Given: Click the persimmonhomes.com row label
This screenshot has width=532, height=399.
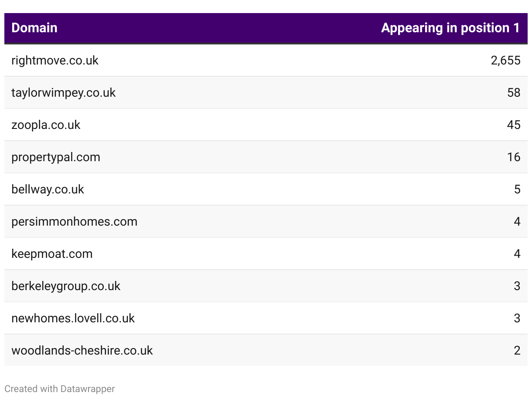Looking at the screenshot, I should pyautogui.click(x=74, y=221).
